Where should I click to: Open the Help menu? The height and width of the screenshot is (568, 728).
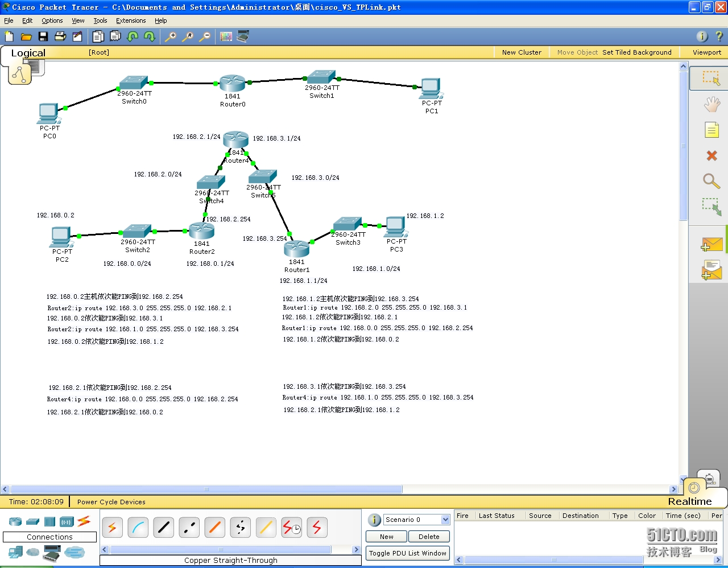tap(161, 20)
